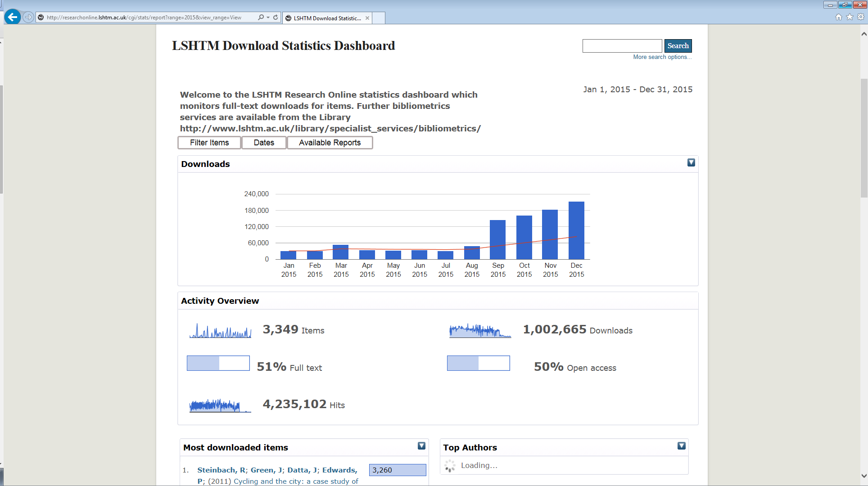Expand the Downloads panel options arrow
The height and width of the screenshot is (486, 868).
691,162
